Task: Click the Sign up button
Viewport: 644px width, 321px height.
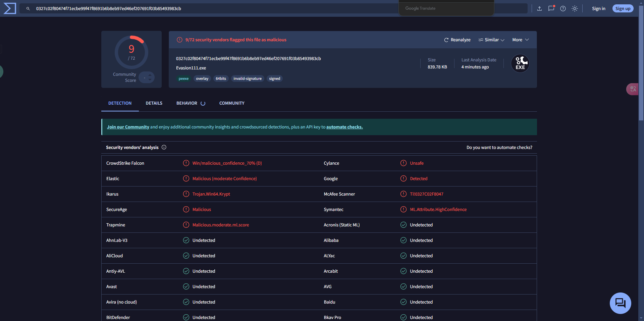Action: click(x=623, y=9)
